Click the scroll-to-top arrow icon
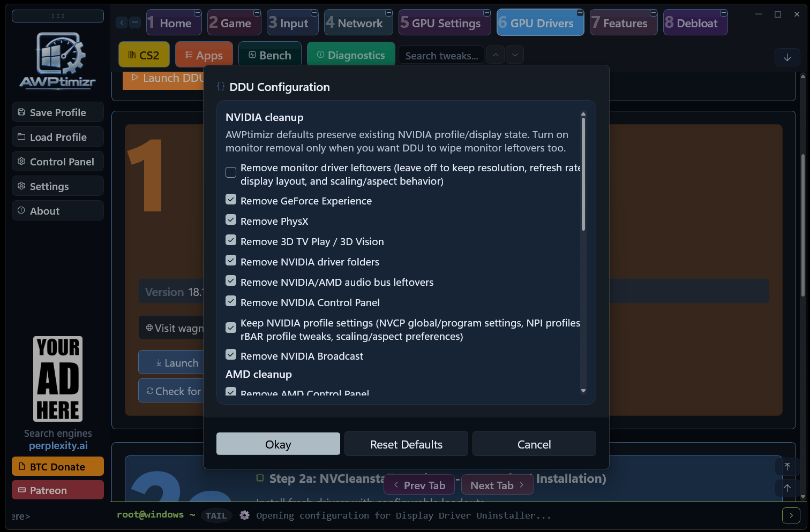Viewport: 810px width, 532px height. pos(787,467)
